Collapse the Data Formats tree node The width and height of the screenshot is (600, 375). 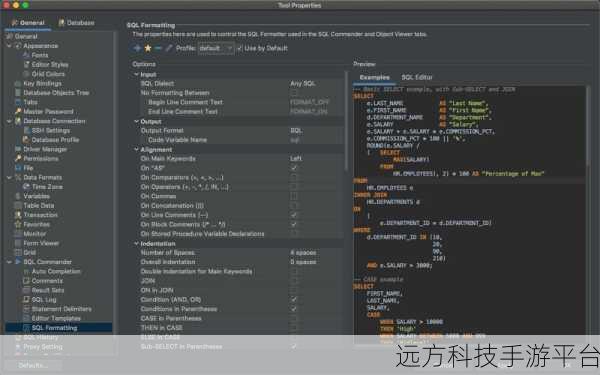coord(9,177)
